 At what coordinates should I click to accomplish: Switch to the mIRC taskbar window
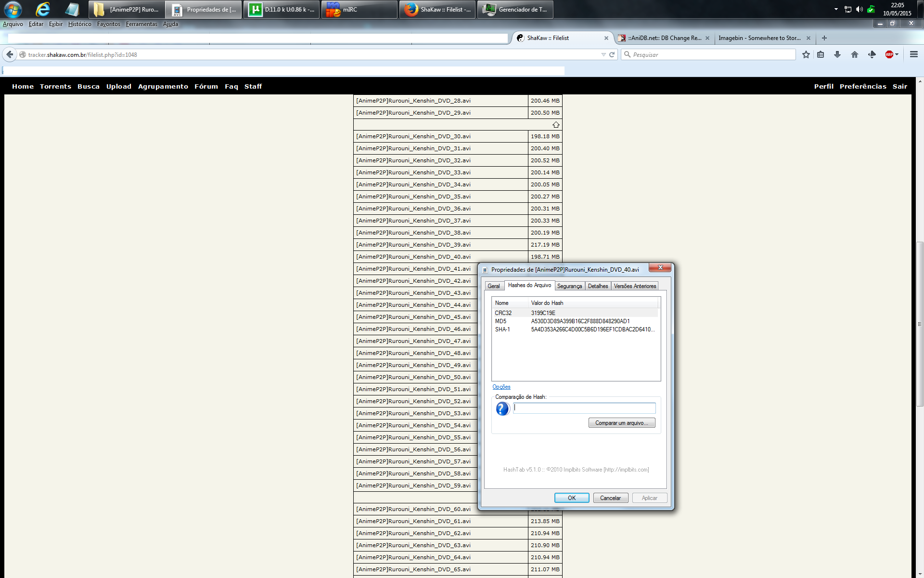click(359, 9)
